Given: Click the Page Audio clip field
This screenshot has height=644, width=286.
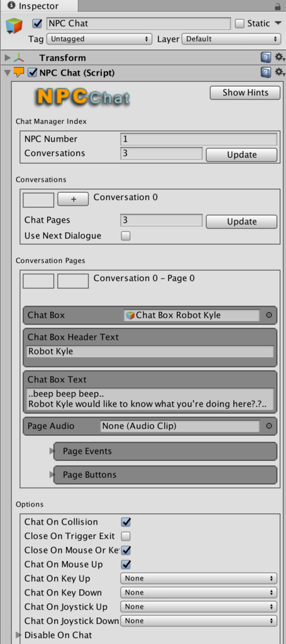Looking at the screenshot, I should coord(180,426).
